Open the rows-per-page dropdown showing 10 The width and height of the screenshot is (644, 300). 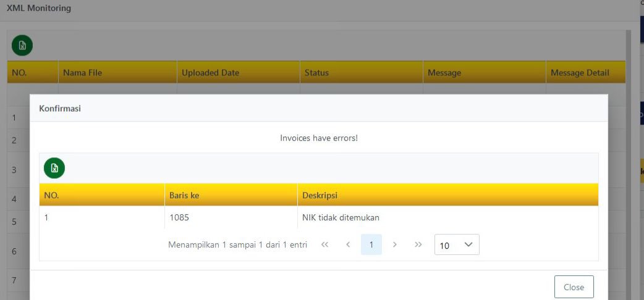pos(457,244)
